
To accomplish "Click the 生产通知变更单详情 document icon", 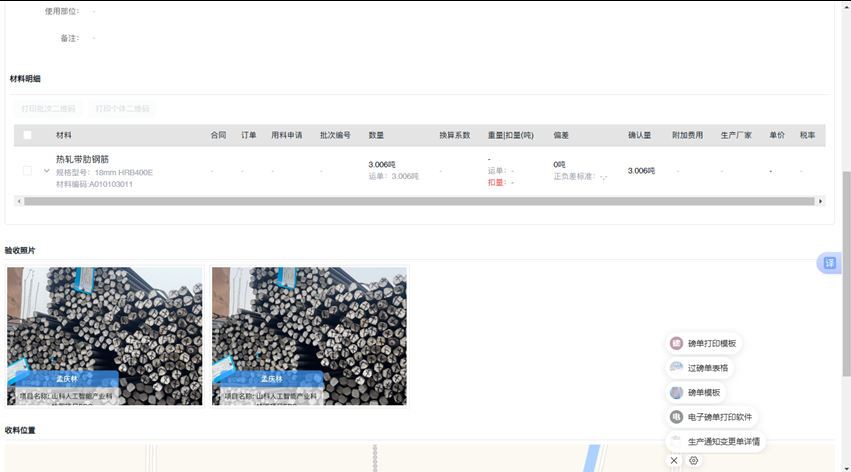I will (x=677, y=441).
